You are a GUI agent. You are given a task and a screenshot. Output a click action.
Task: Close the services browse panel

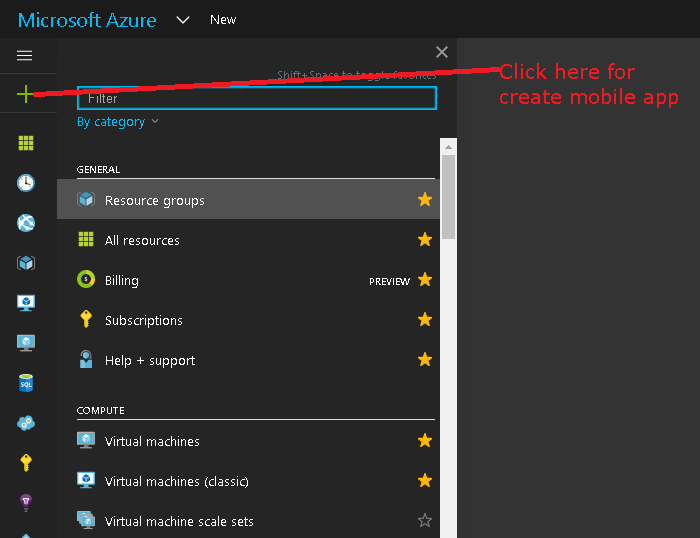click(x=442, y=52)
